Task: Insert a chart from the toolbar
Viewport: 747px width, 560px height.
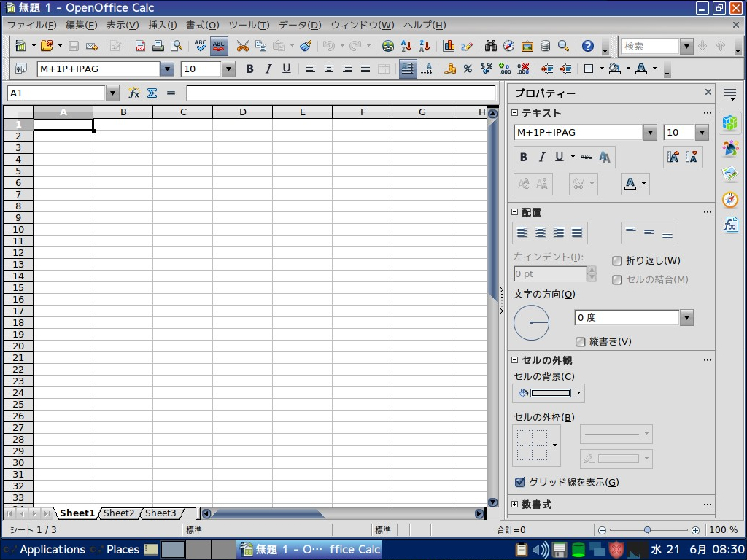Action: click(x=449, y=46)
